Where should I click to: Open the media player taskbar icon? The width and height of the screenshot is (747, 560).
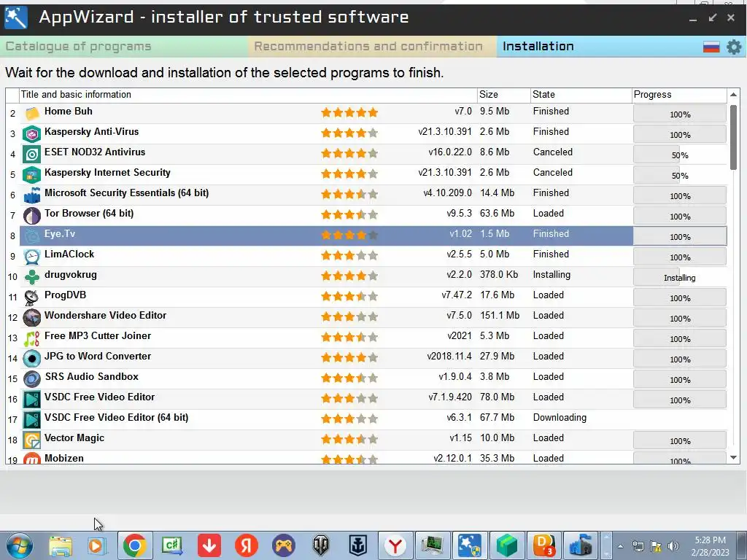click(x=97, y=545)
